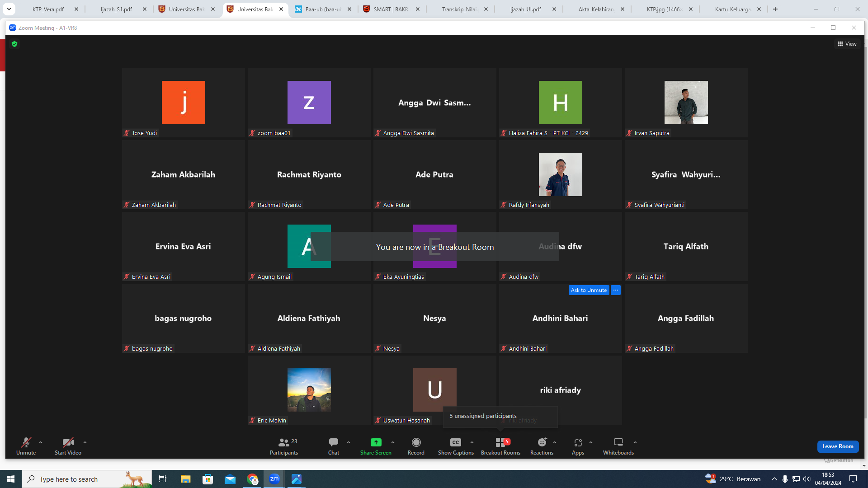Expand caption options arrow
Screen dimensions: 868x488
pyautogui.click(x=472, y=442)
